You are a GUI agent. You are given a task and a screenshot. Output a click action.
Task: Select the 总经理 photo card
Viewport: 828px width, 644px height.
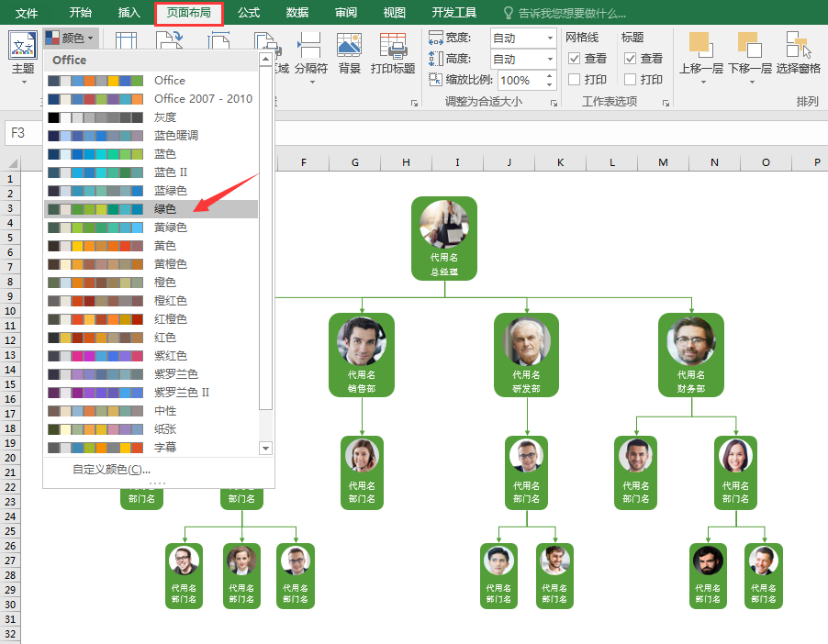(x=444, y=239)
